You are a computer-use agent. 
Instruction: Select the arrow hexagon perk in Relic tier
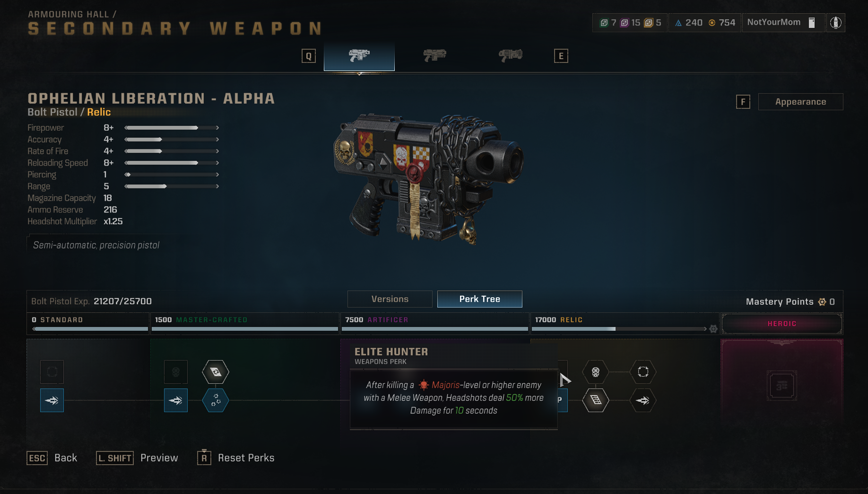pos(643,400)
